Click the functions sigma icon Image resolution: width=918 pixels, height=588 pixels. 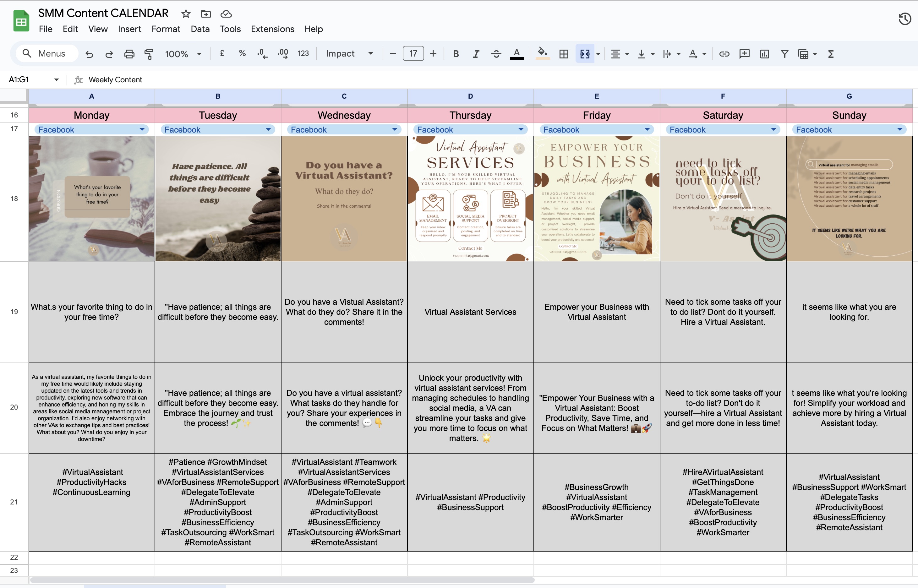coord(831,54)
